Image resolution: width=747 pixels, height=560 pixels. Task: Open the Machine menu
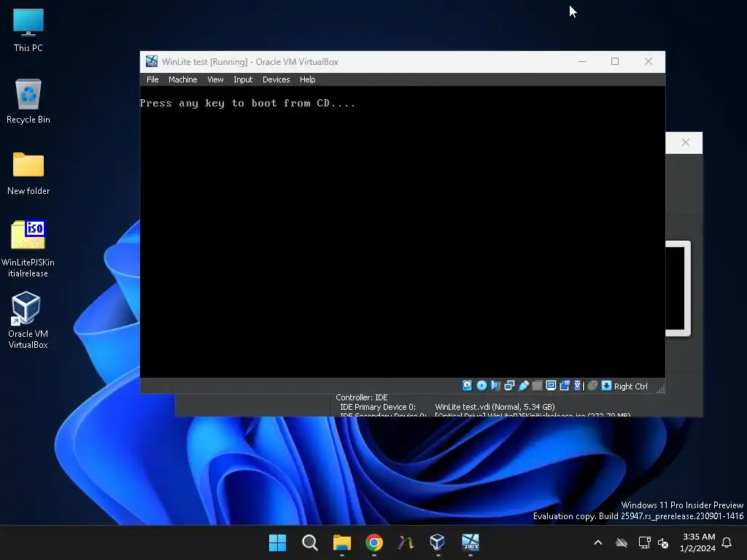pos(182,79)
